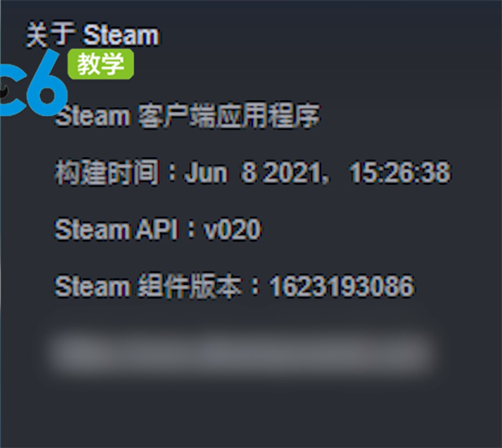The height and width of the screenshot is (448, 502).
Task: Click the green 教学 badge
Action: click(x=101, y=64)
